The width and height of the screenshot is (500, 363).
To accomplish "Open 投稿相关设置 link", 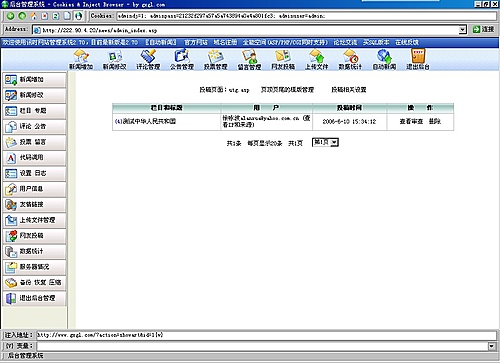I will pyautogui.click(x=349, y=90).
